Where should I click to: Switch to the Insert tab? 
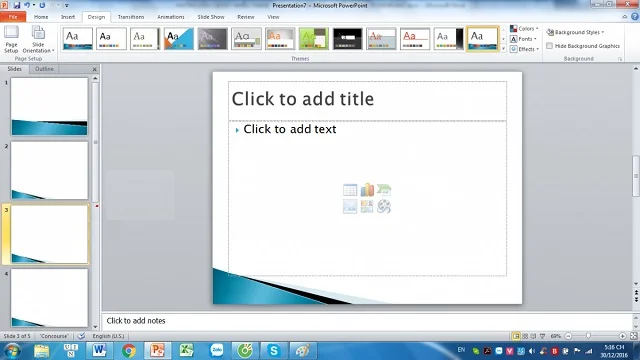click(68, 17)
